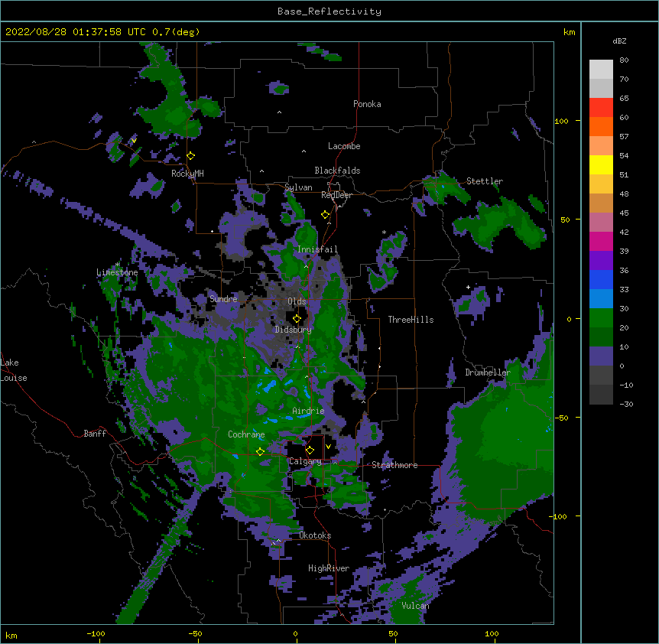Click the Sundre label
This screenshot has height=644, width=659.
coord(223,299)
